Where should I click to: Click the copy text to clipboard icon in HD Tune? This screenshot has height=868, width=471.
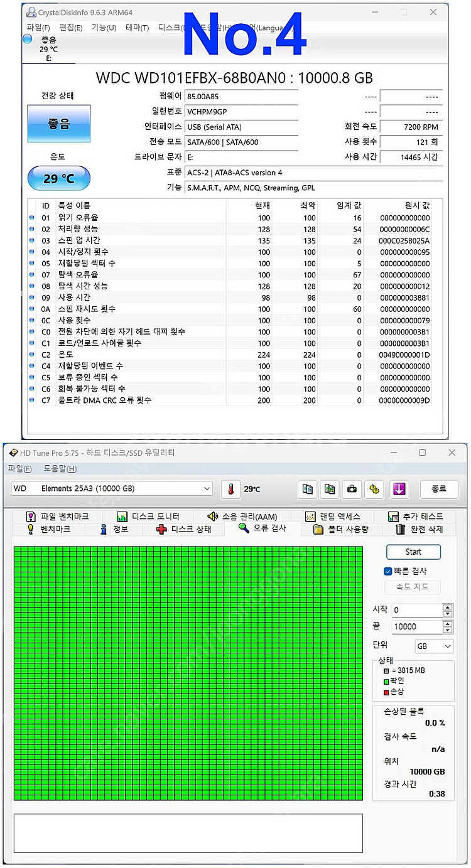click(308, 489)
